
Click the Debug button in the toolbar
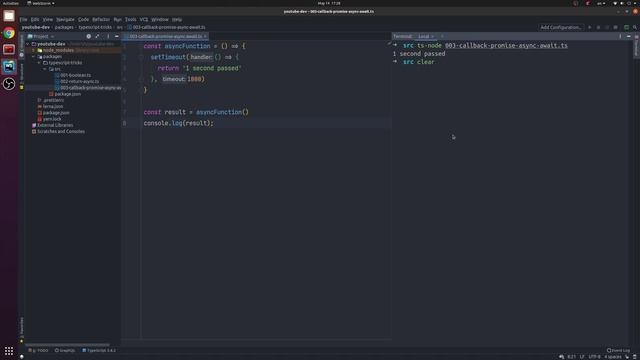(x=598, y=27)
